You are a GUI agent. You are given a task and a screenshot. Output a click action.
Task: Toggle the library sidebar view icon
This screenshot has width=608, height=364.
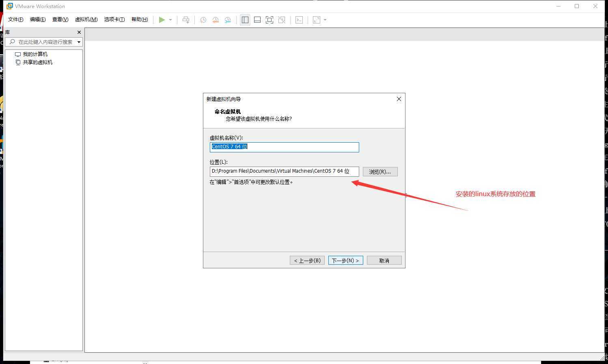(x=245, y=20)
